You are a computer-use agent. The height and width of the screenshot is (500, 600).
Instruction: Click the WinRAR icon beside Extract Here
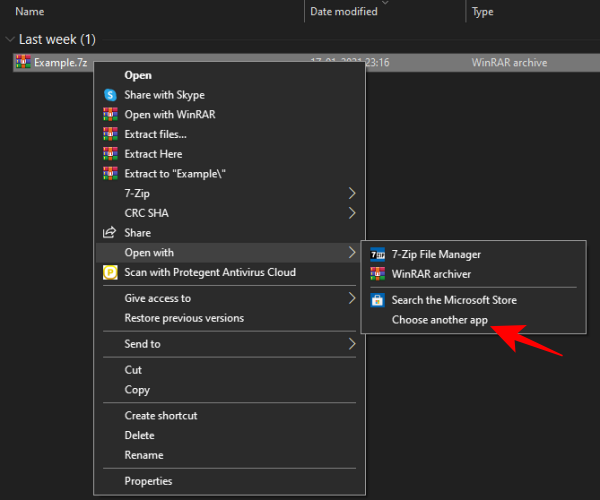[110, 154]
